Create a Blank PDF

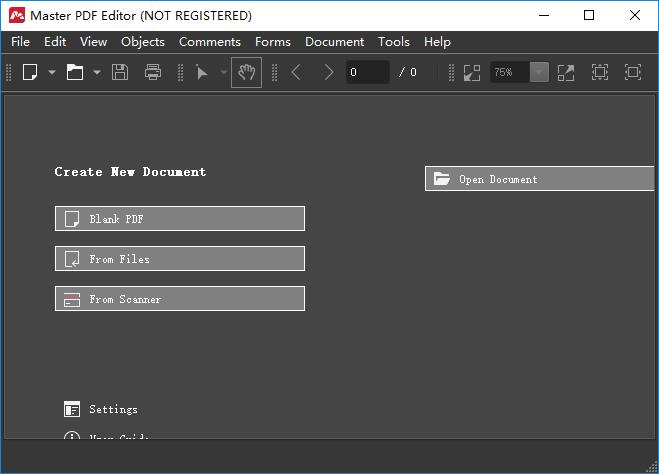[x=180, y=219]
